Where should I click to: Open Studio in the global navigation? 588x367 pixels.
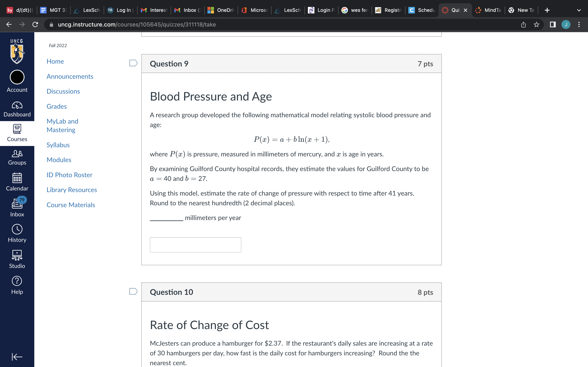pyautogui.click(x=17, y=259)
